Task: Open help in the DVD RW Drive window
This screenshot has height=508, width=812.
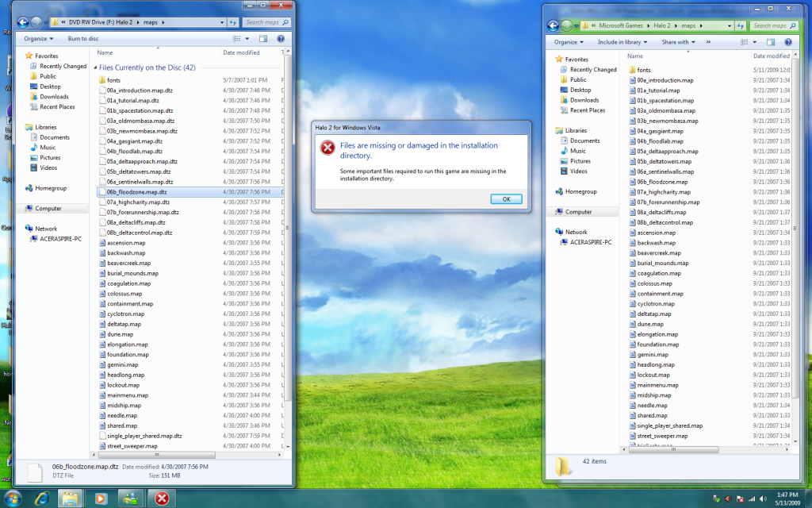Action: click(281, 38)
